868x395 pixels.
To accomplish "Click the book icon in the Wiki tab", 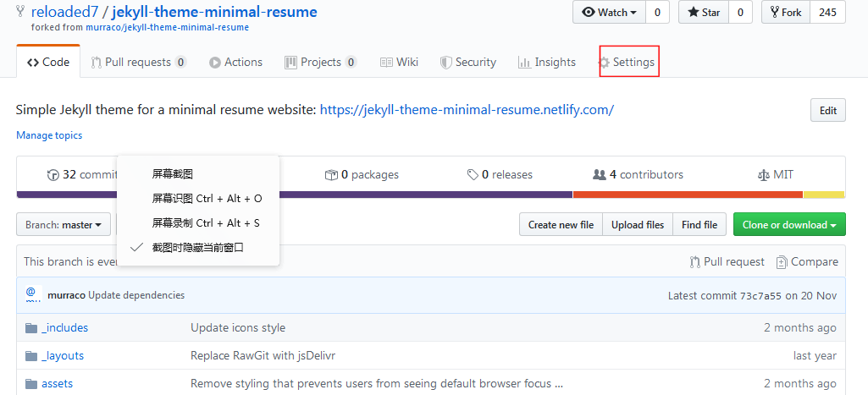I will click(x=386, y=63).
